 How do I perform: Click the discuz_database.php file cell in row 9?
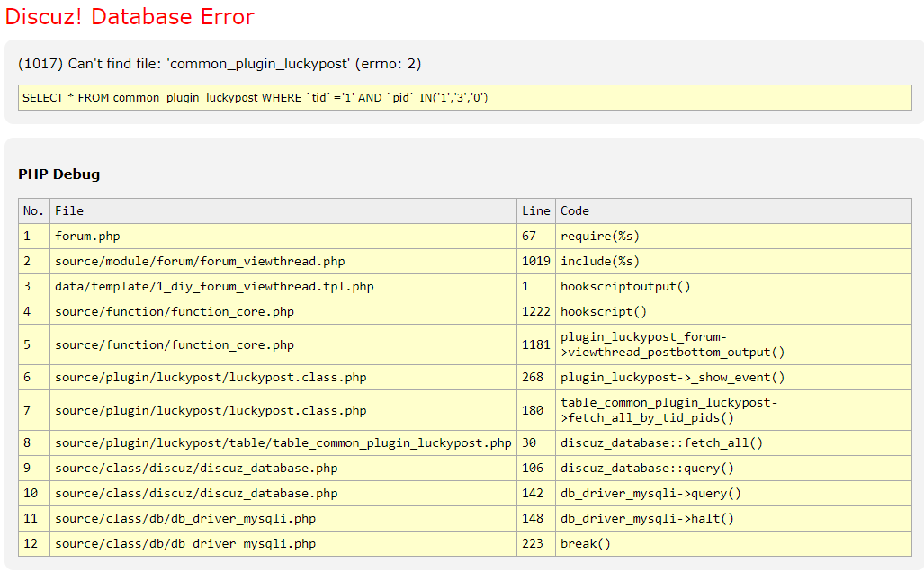(x=283, y=469)
